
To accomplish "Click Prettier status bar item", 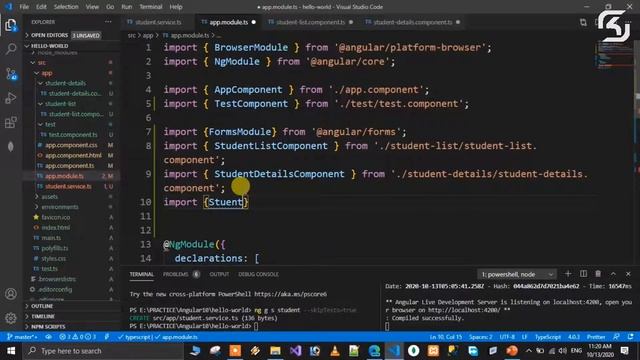I will coord(596,337).
